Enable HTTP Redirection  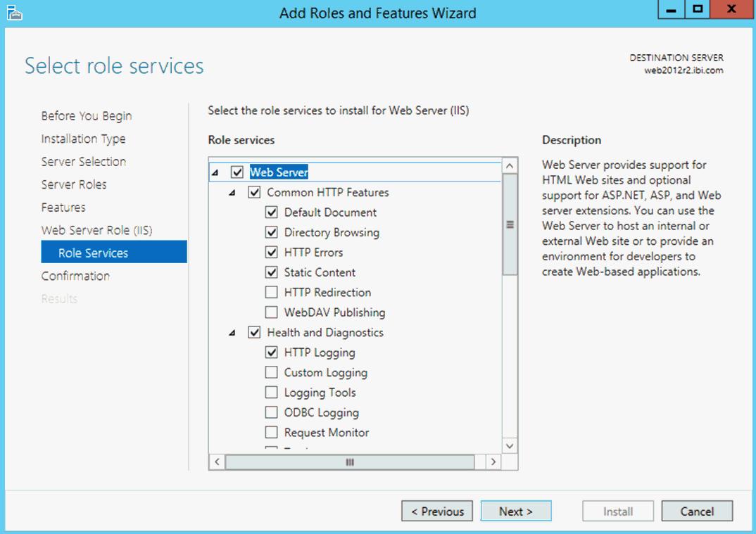click(x=272, y=292)
